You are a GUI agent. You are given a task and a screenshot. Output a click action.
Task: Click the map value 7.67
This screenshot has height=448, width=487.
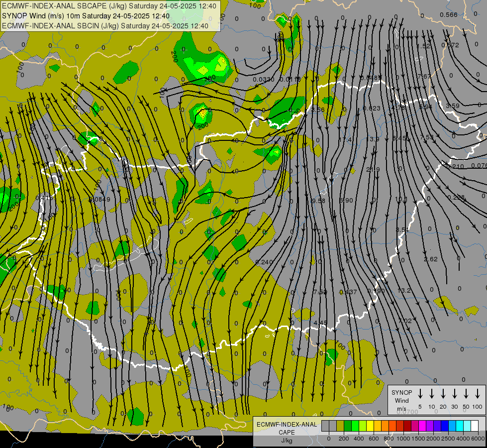[x=424, y=76]
